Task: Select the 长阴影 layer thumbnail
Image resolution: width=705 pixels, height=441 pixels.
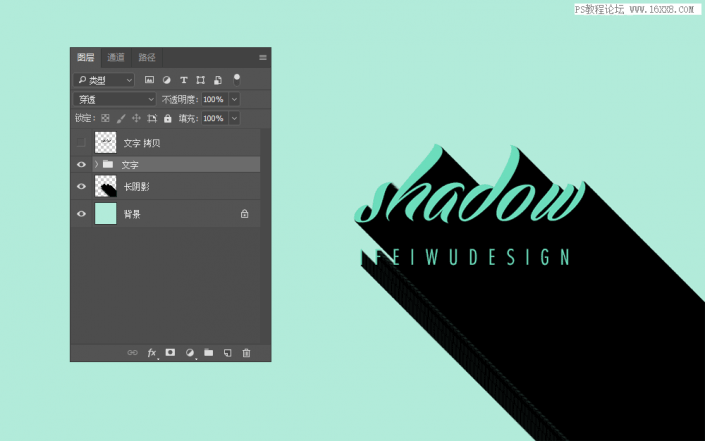Action: point(106,186)
